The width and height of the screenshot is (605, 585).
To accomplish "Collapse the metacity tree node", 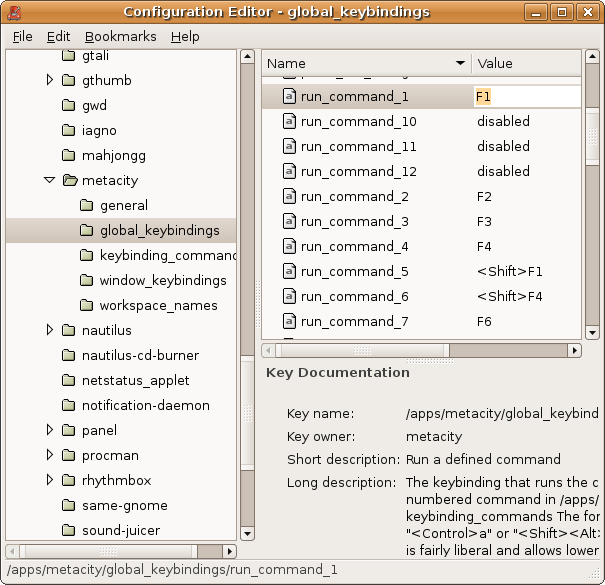I will [x=49, y=181].
